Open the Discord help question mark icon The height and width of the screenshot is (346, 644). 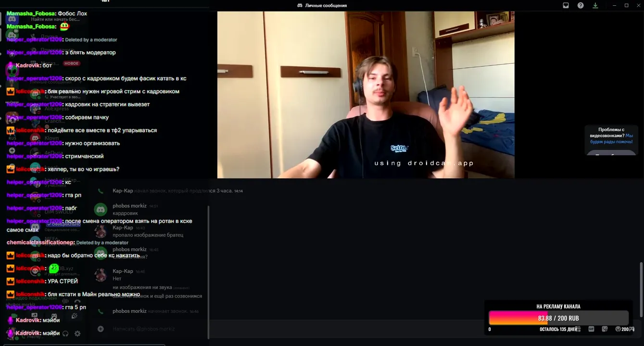click(x=581, y=5)
